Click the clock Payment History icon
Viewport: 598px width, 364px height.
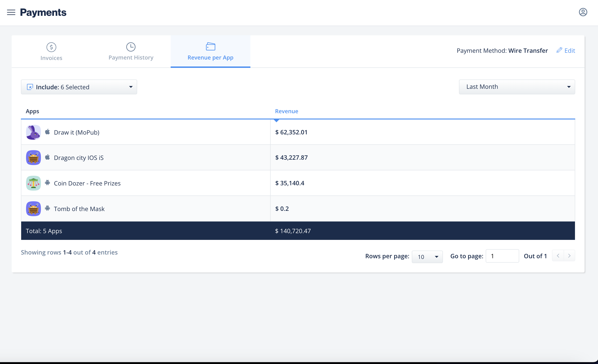click(131, 47)
